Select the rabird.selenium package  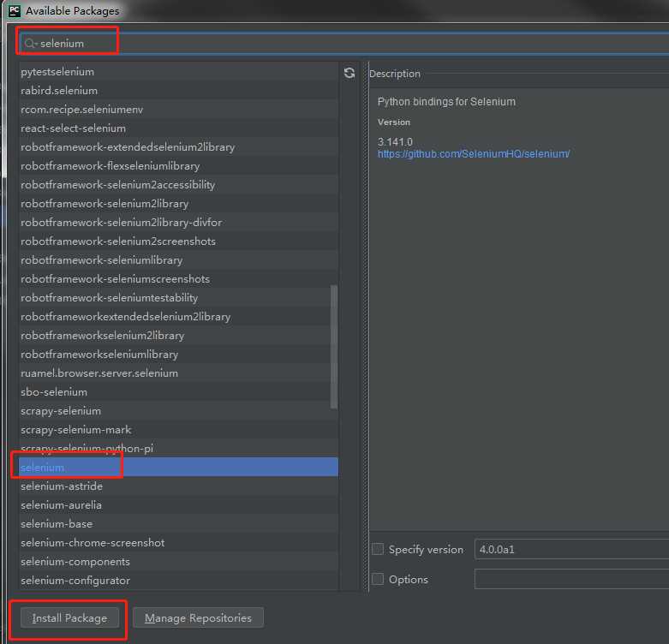tap(179, 91)
